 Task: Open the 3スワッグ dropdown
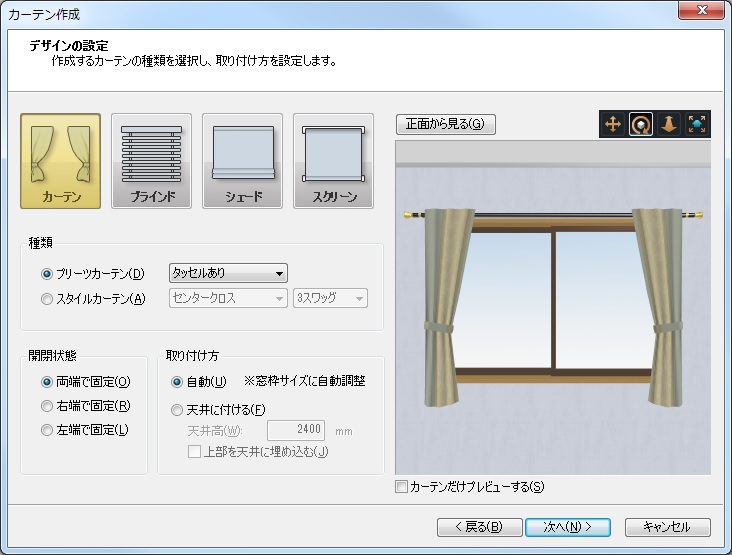(x=330, y=298)
